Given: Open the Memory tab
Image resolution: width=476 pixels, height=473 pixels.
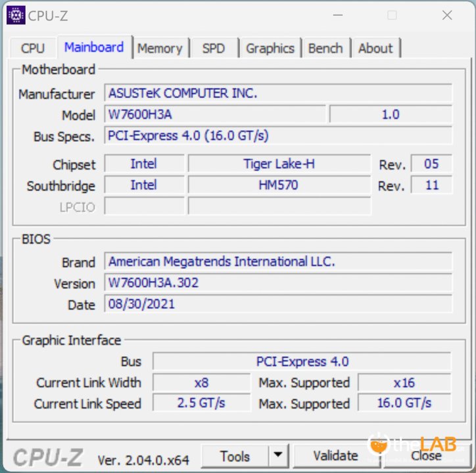Looking at the screenshot, I should (x=160, y=48).
